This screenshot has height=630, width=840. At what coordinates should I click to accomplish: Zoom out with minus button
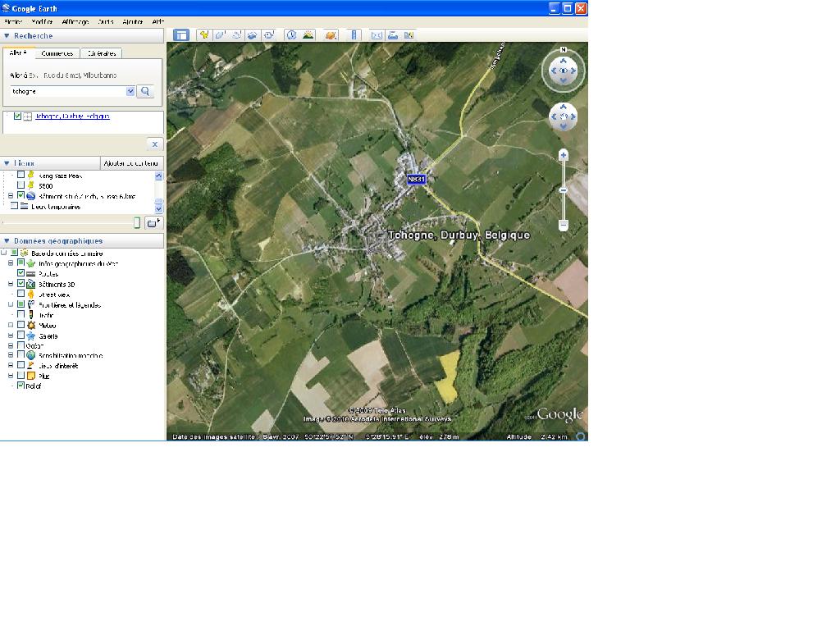(x=563, y=225)
